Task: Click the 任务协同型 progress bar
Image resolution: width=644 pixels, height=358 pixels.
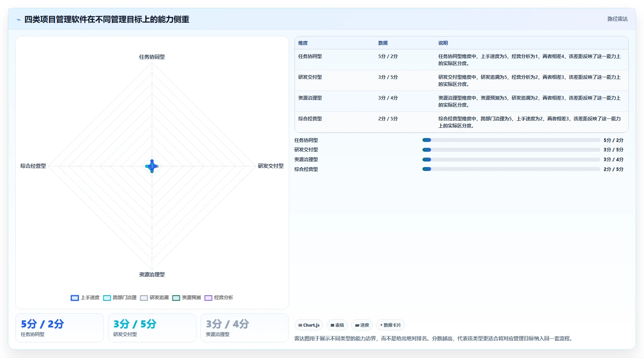Action: coord(511,140)
